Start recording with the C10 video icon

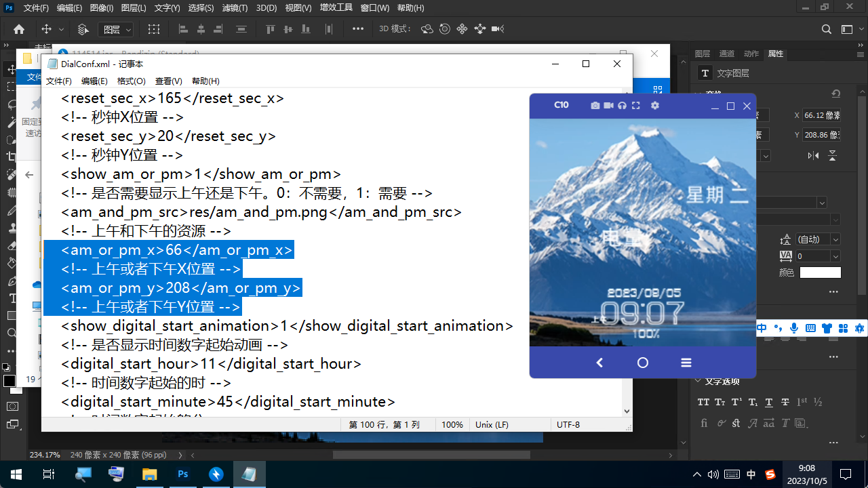pos(608,106)
